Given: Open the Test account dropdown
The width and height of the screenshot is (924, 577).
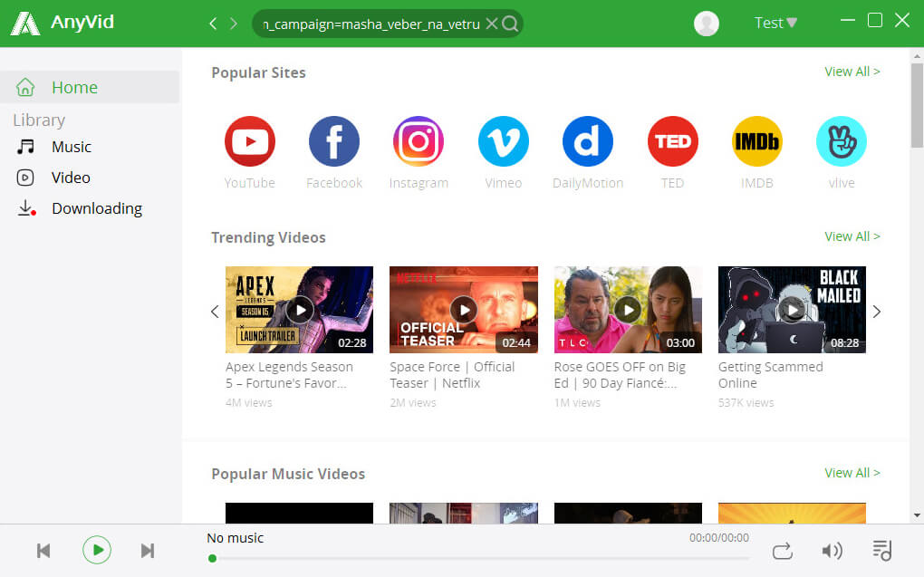Looking at the screenshot, I should click(x=775, y=23).
